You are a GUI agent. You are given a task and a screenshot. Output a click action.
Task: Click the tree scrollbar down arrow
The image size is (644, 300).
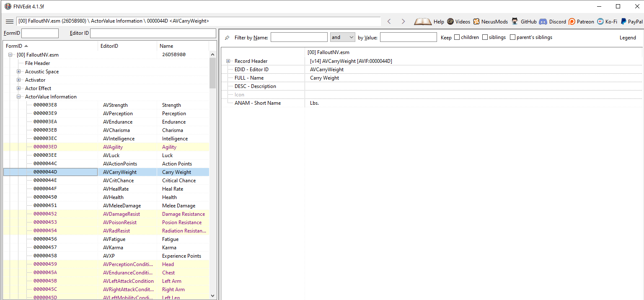212,295
